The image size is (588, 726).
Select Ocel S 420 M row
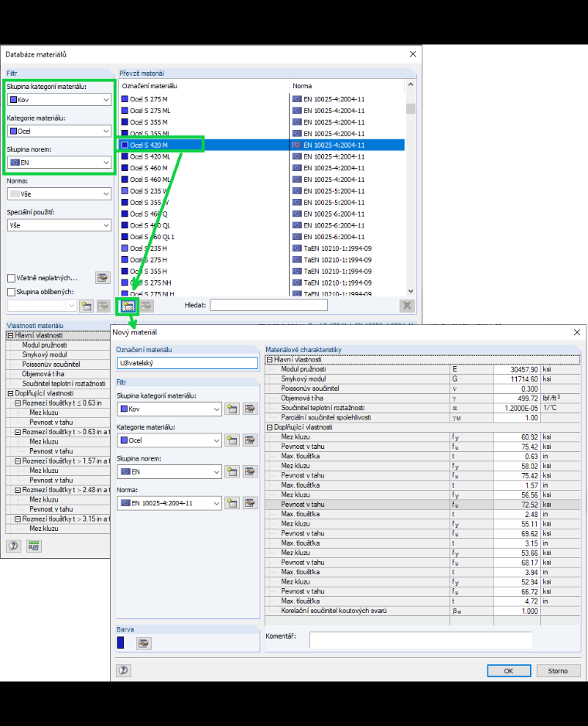(x=262, y=145)
